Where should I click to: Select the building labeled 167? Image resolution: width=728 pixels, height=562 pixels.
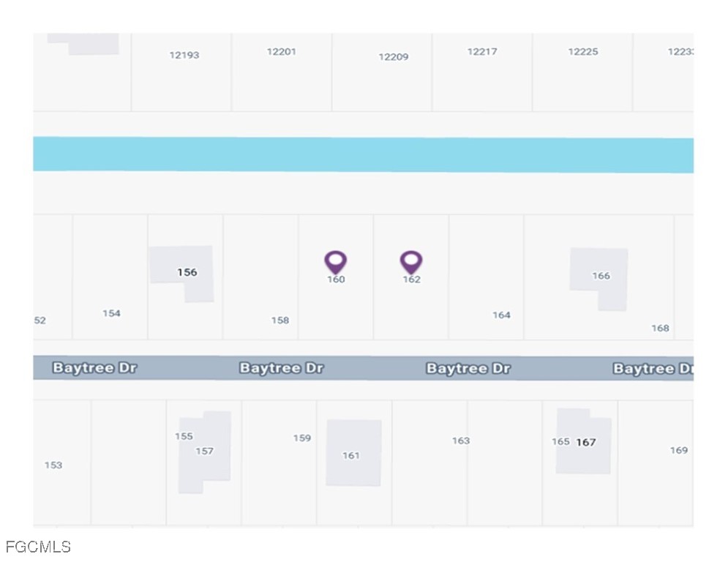(x=584, y=441)
